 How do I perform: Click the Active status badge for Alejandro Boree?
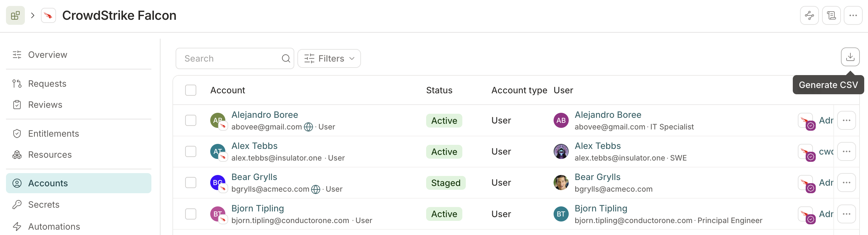pos(444,121)
